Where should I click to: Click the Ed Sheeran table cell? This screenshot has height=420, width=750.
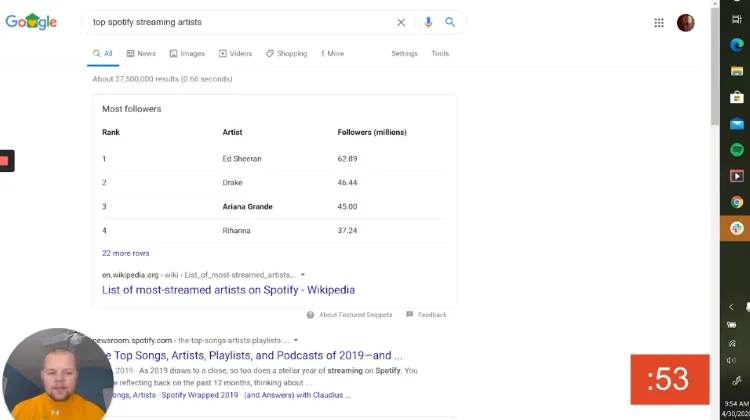[242, 159]
